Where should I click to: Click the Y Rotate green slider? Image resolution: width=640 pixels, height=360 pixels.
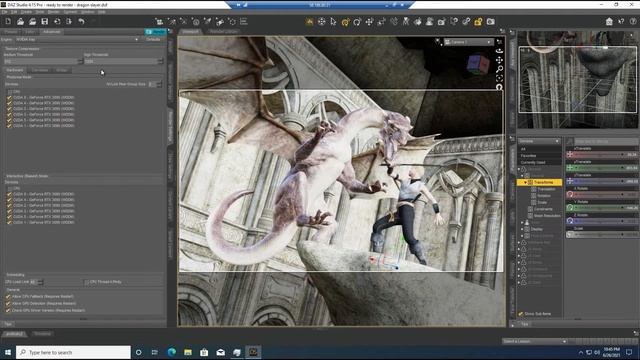click(x=602, y=208)
